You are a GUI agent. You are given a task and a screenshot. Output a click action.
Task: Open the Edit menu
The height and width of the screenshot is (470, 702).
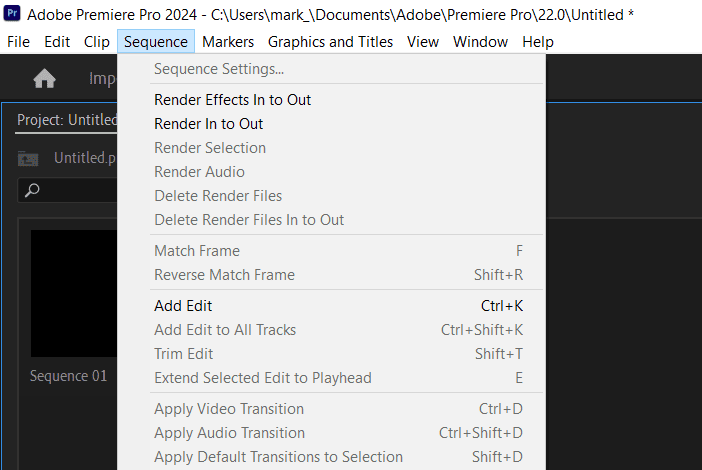[x=57, y=42]
